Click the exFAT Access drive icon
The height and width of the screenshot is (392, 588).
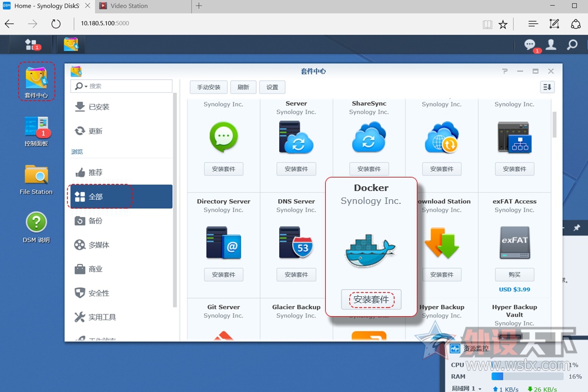[x=514, y=243]
